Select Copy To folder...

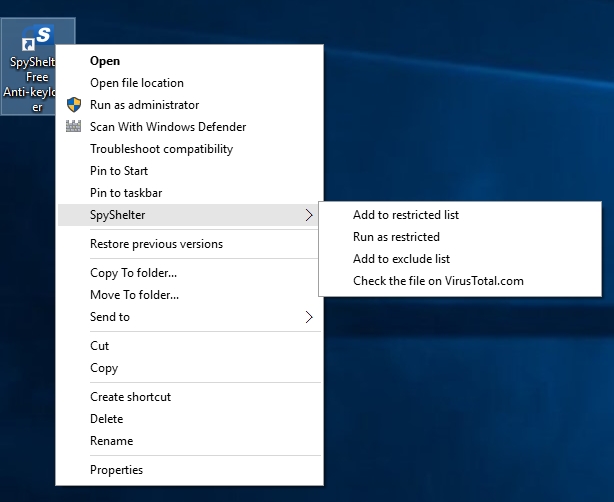[190, 273]
